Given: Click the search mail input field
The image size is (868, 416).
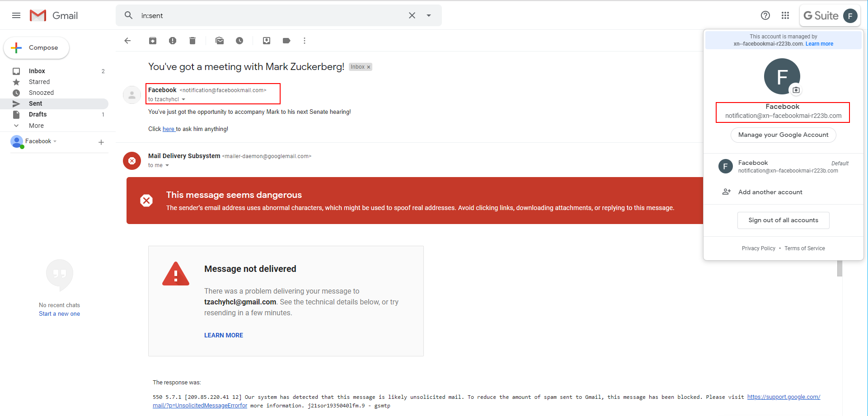Looking at the screenshot, I should 271,15.
